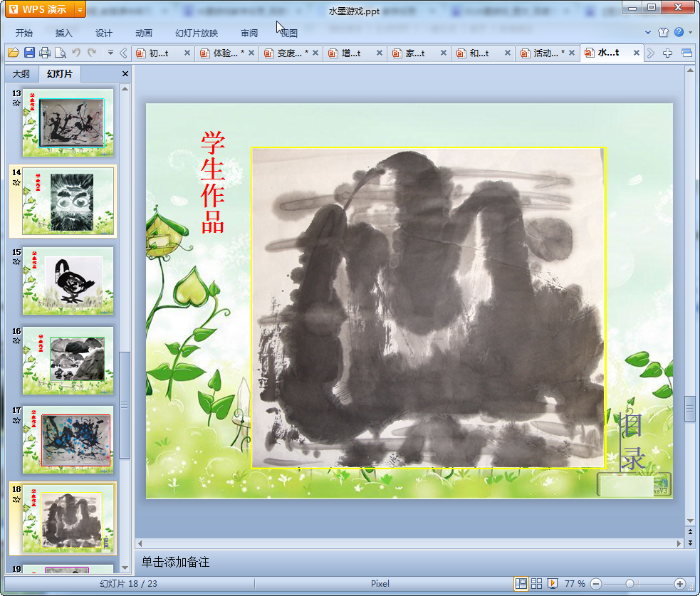Viewport: 700px width, 596px height.
Task: Open the 插入 ribbon tab
Action: pos(63,33)
